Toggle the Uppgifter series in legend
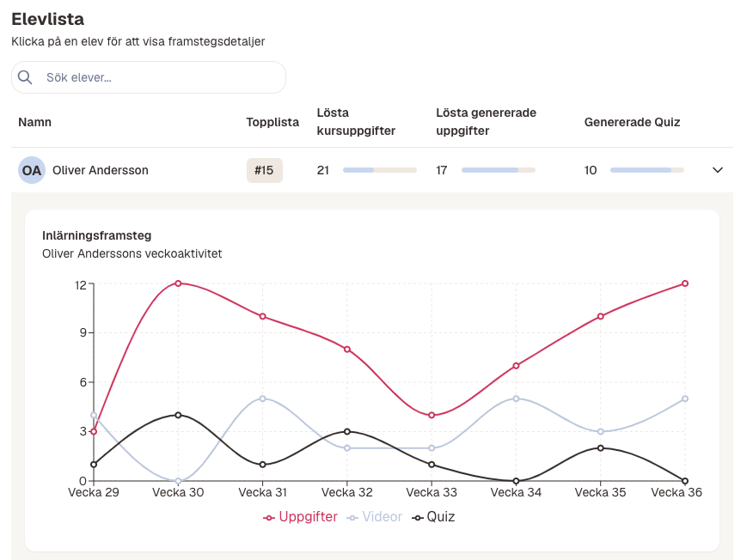 300,517
